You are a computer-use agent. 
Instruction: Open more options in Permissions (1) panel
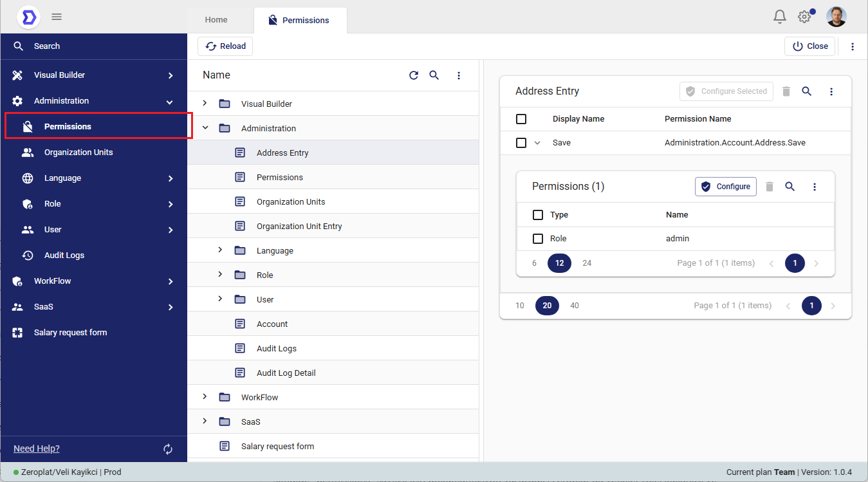tap(815, 187)
